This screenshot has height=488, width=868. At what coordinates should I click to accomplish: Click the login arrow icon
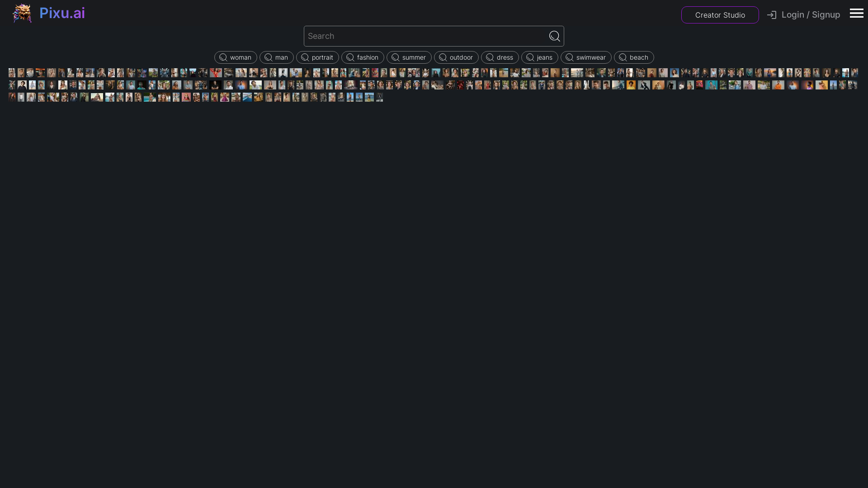pos(772,14)
